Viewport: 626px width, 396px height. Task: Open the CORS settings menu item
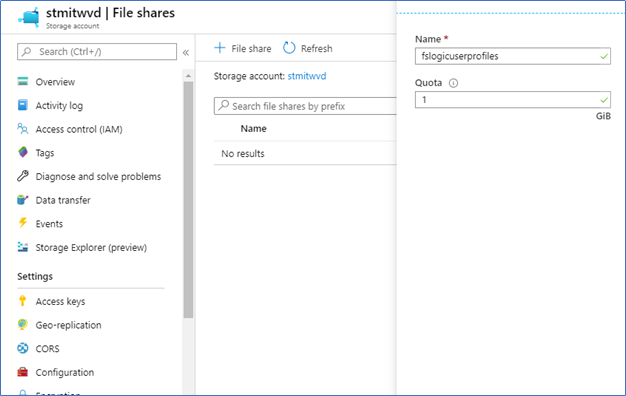pos(47,348)
